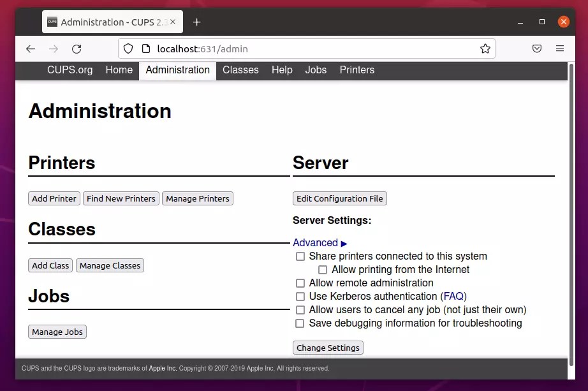Expand the Advanced server settings
Screen dimensions: 588x391
click(315, 242)
